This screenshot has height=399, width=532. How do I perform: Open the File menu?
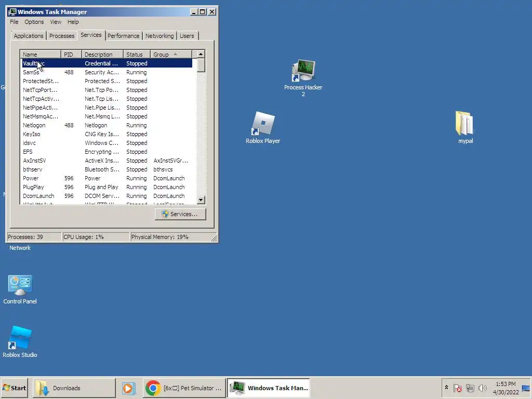[x=14, y=22]
